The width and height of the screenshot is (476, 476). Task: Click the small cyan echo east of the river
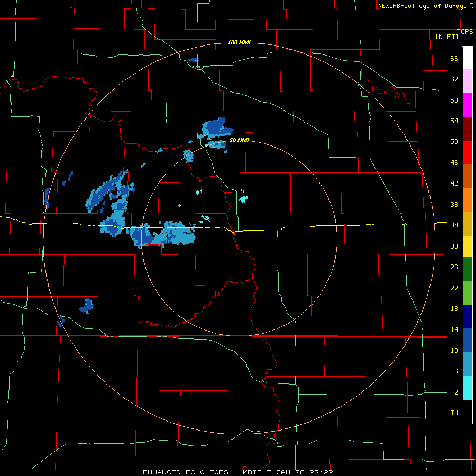[243, 199]
